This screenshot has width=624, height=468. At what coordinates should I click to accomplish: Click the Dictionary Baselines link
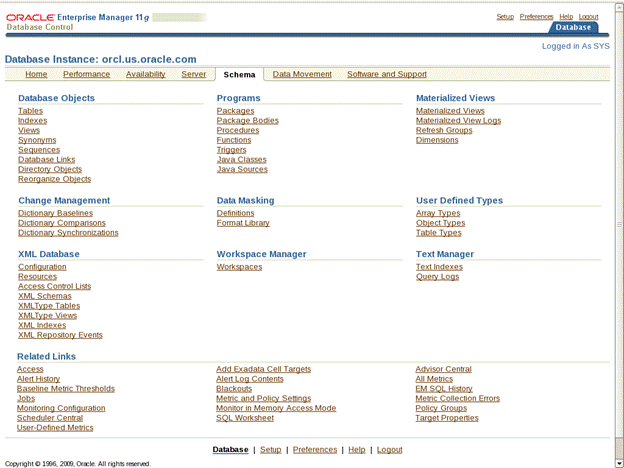[x=55, y=213]
